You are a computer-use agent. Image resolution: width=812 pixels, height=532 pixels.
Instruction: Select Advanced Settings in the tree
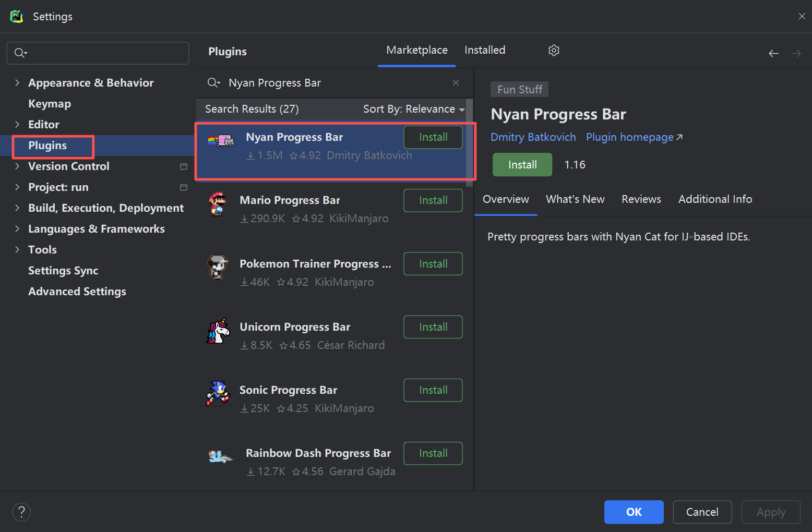point(77,292)
